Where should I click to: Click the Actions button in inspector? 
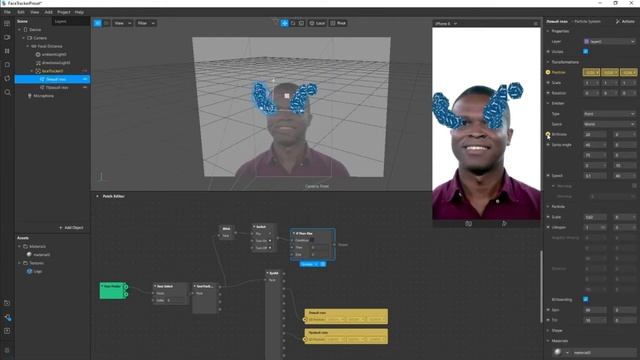tap(625, 21)
